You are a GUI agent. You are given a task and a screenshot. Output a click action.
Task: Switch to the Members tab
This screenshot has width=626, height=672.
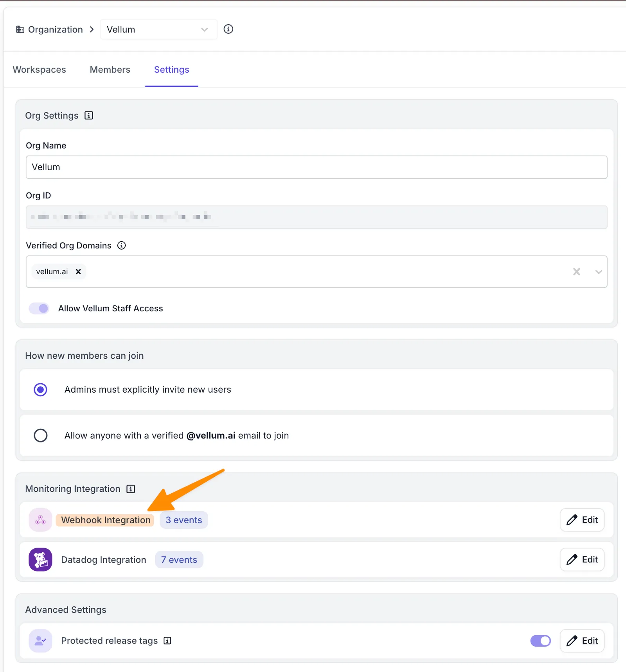point(110,70)
